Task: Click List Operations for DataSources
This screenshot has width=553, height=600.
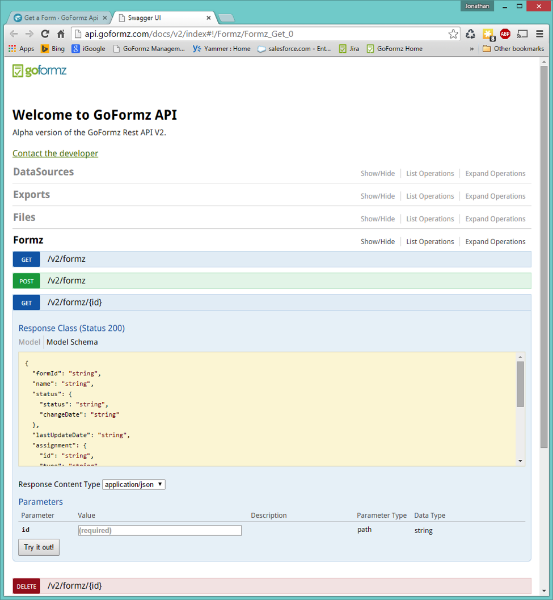Action: coord(430,174)
